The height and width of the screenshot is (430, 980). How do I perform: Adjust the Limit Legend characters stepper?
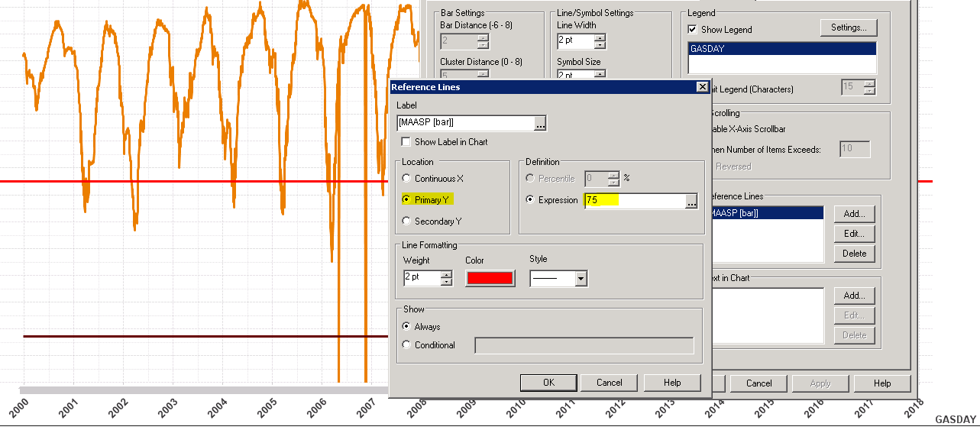[869, 87]
